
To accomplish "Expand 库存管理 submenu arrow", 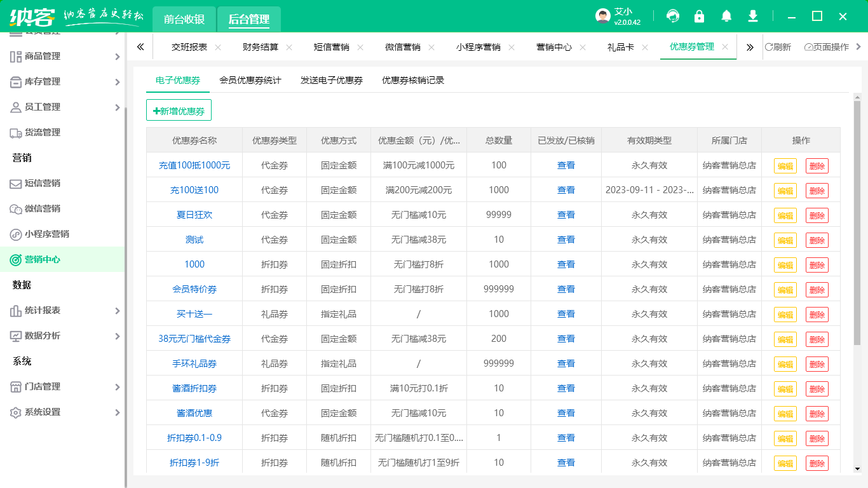I will tap(117, 82).
